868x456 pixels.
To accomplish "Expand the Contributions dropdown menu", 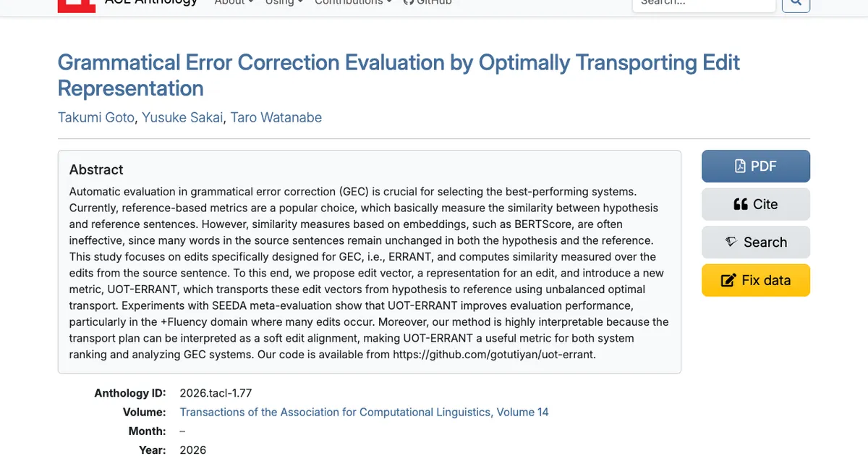I will coord(353,3).
